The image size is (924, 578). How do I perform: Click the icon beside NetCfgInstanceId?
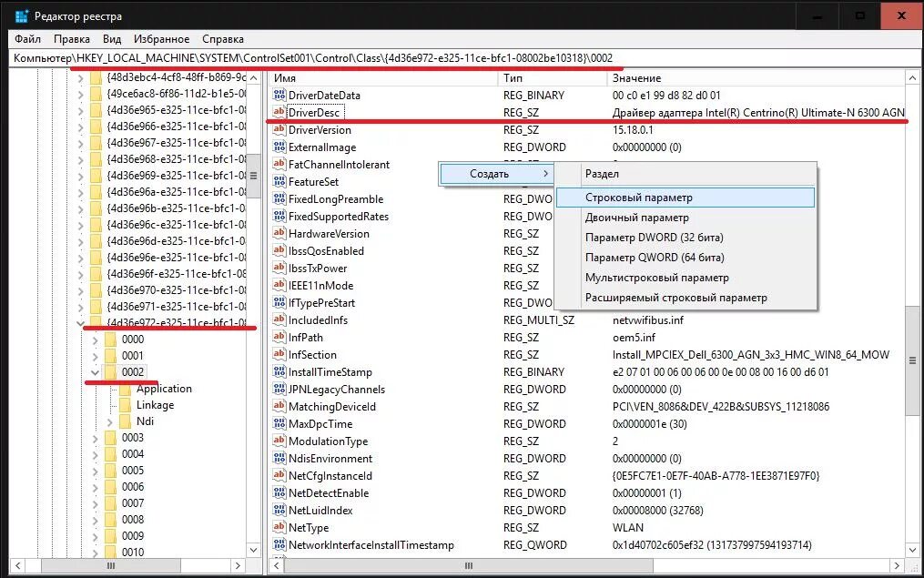pos(279,475)
